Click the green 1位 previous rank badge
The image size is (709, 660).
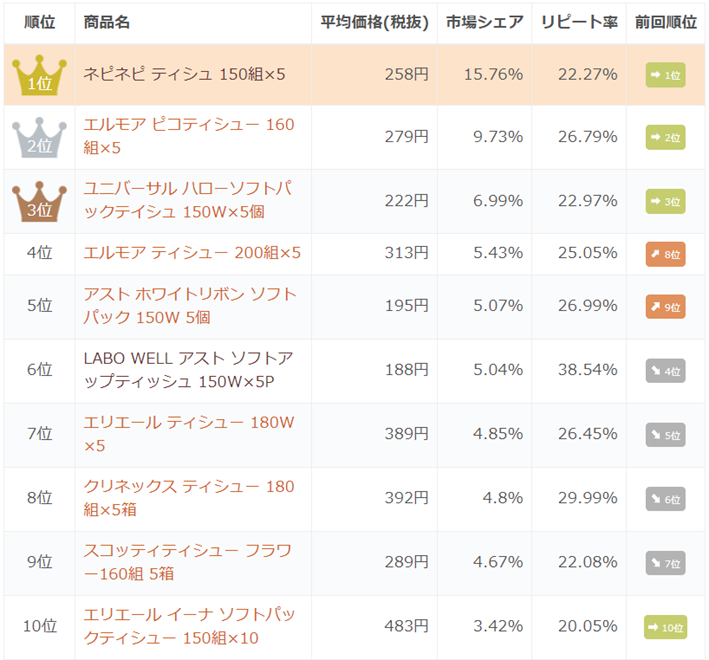[665, 75]
